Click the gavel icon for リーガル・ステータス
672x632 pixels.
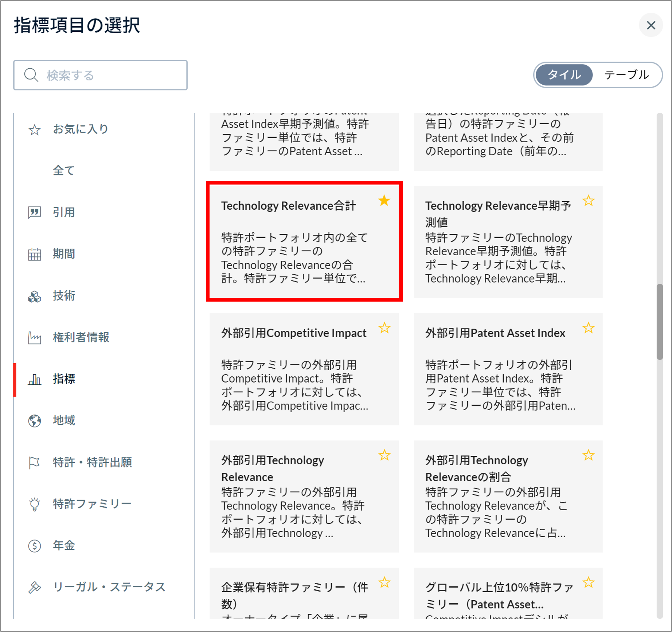coord(35,588)
